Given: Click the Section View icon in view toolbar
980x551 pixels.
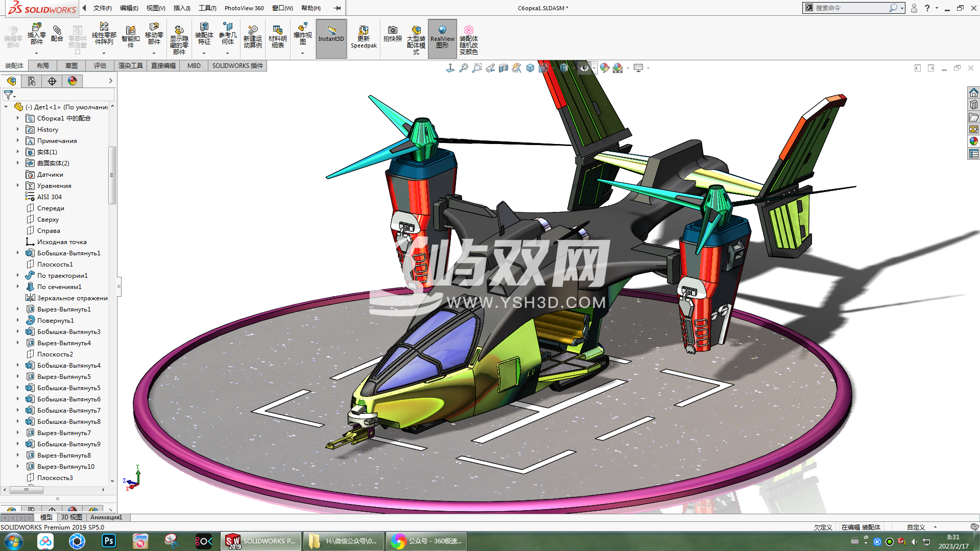Looking at the screenshot, I should [503, 68].
